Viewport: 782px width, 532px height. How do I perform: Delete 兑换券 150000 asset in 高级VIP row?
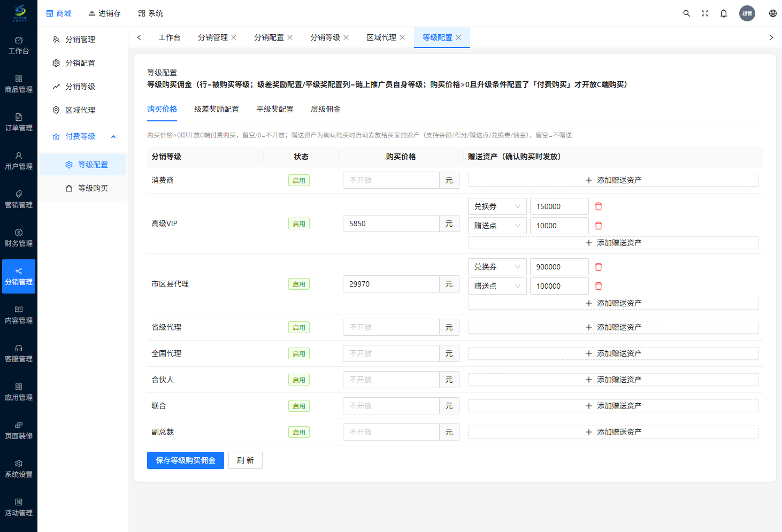click(599, 206)
